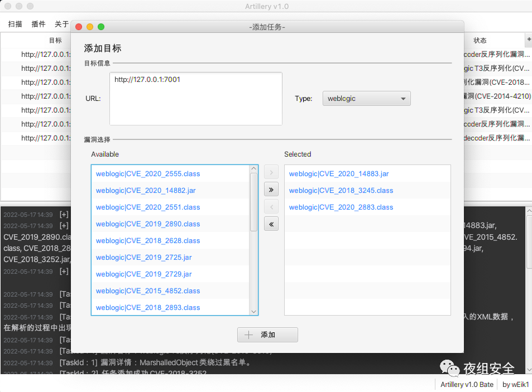Select weblogic|CVE_2018_2893.class in Available
This screenshot has height=392, width=532.
click(x=170, y=308)
